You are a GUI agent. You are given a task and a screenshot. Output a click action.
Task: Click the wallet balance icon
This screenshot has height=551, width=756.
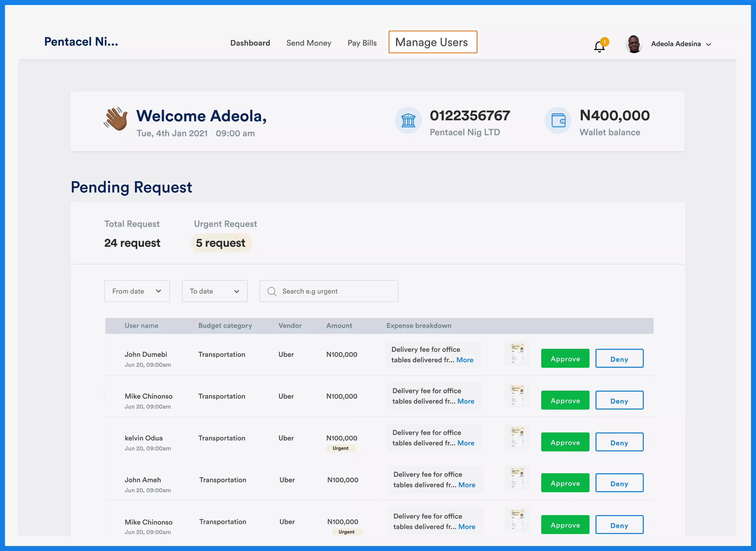click(558, 120)
